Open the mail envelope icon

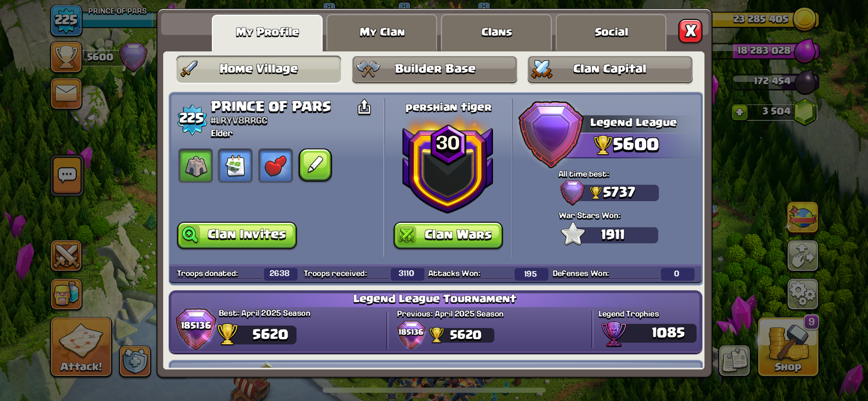tap(66, 93)
